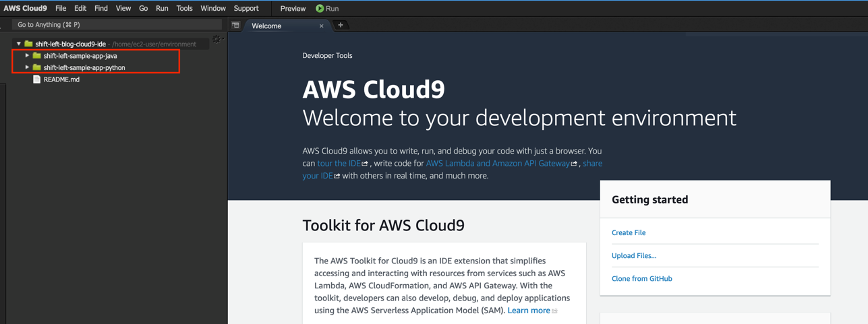Open the Window menu
Image resolution: width=868 pixels, height=324 pixels.
point(213,9)
